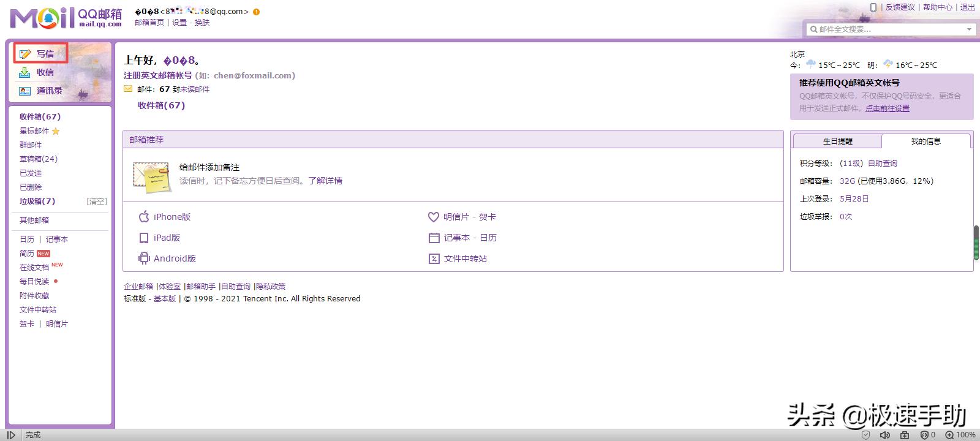Click the 自助查询 link beside 积分等级
Image resolution: width=980 pixels, height=441 pixels.
883,164
